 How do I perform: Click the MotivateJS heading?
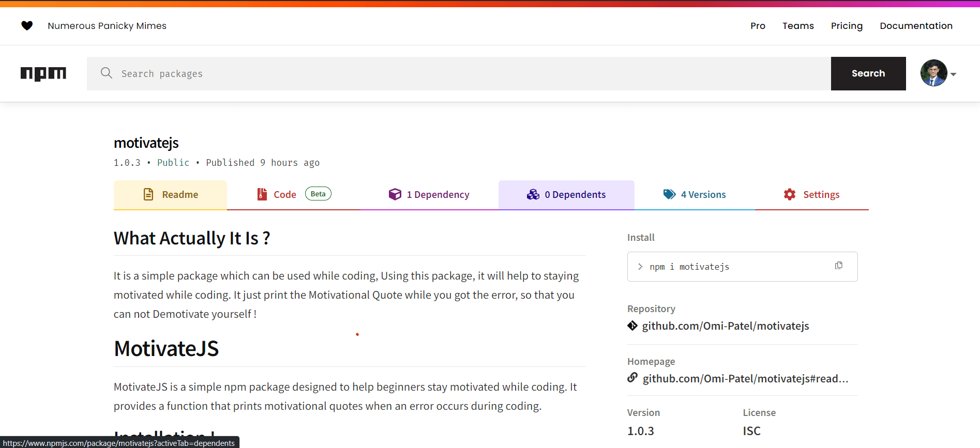pos(166,349)
